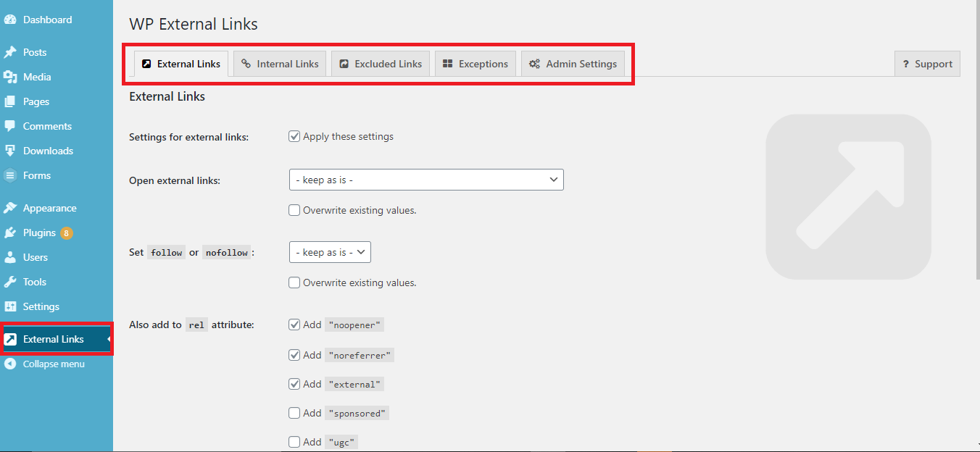Open the Media menu item
The height and width of the screenshot is (452, 980).
(x=57, y=77)
